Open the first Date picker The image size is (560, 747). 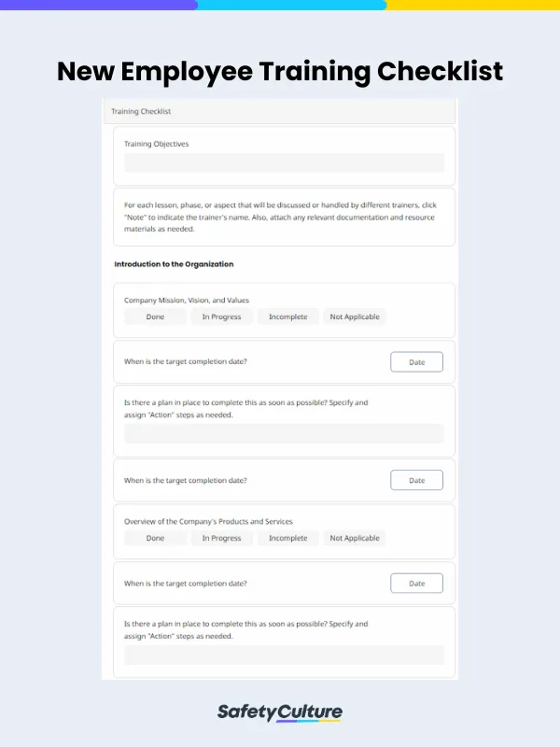[x=416, y=361]
